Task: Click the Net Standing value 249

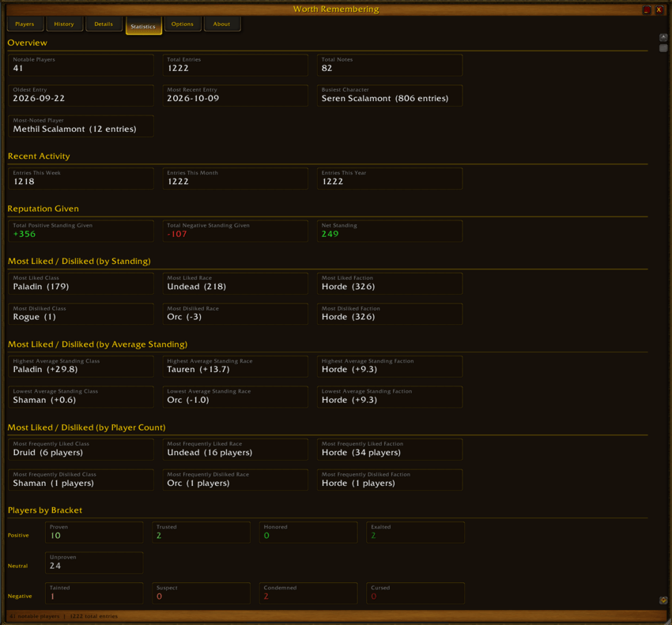Action: pos(330,235)
